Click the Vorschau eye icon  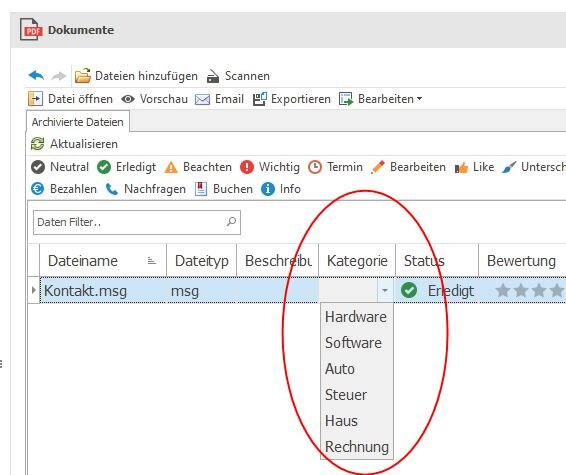tap(128, 99)
